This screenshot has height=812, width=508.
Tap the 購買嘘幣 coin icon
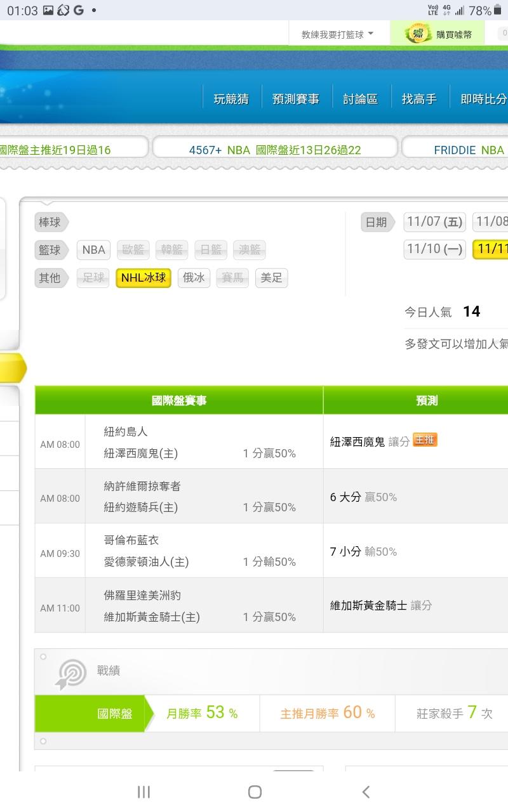pos(418,34)
